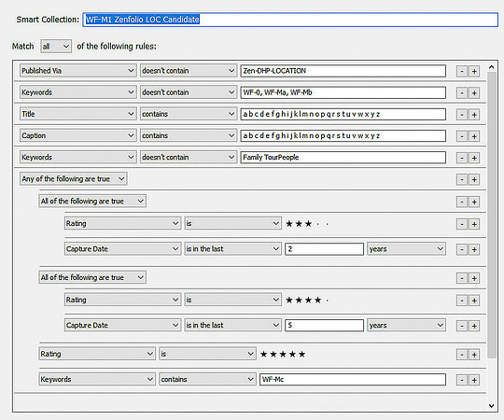This screenshot has width=504, height=420.
Task: Open the Published Via field dropdown
Action: point(77,71)
